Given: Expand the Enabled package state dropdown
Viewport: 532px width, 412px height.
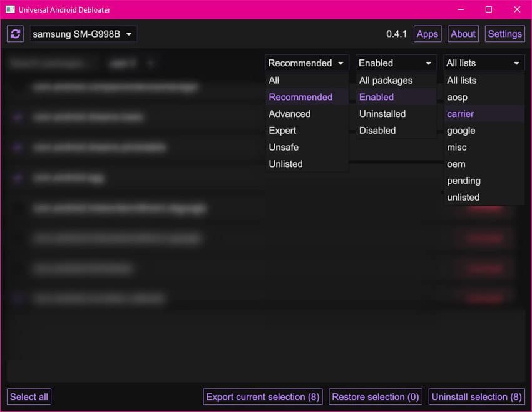Looking at the screenshot, I should (396, 63).
